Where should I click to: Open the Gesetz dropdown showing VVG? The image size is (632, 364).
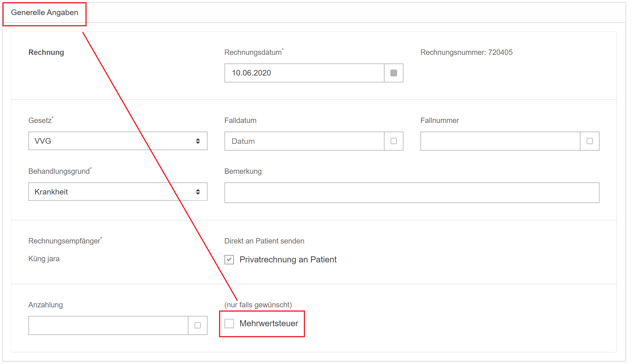click(118, 141)
